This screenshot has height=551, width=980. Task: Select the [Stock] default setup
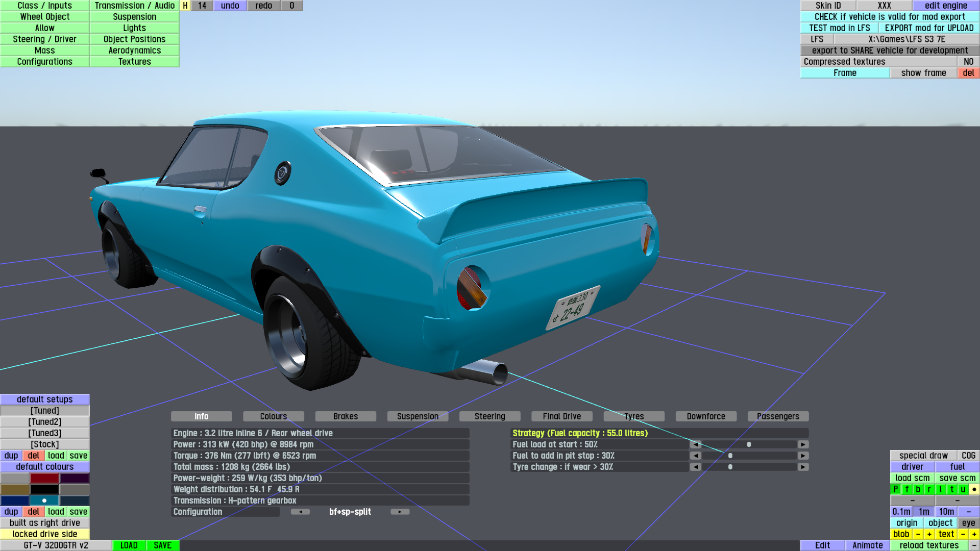coord(45,444)
